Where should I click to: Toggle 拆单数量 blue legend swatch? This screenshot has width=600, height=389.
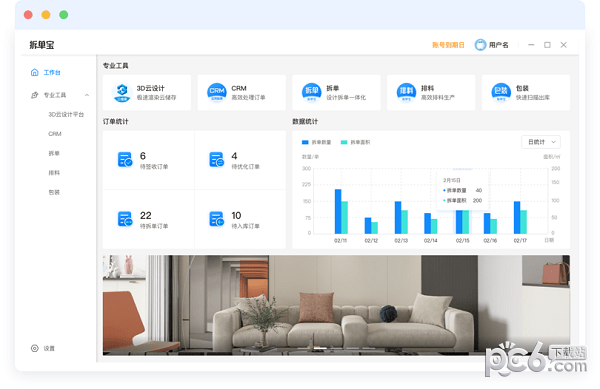pyautogui.click(x=305, y=142)
